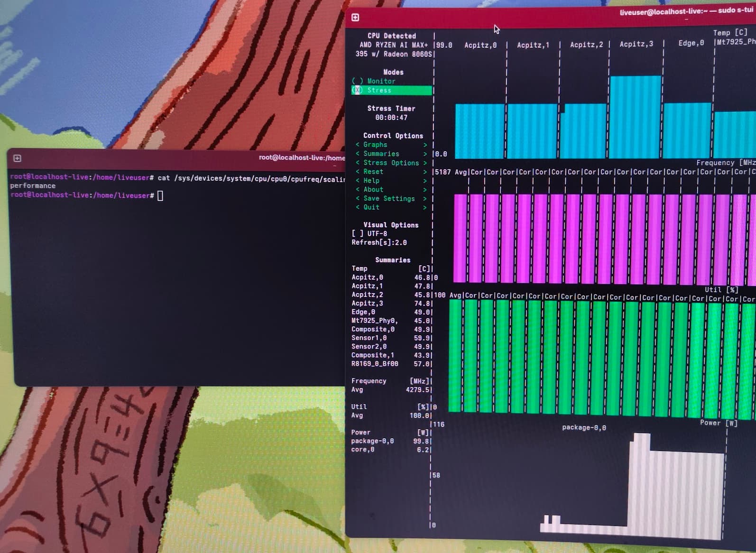Click the Acpitz,0 summary row 46.8

tap(391, 277)
